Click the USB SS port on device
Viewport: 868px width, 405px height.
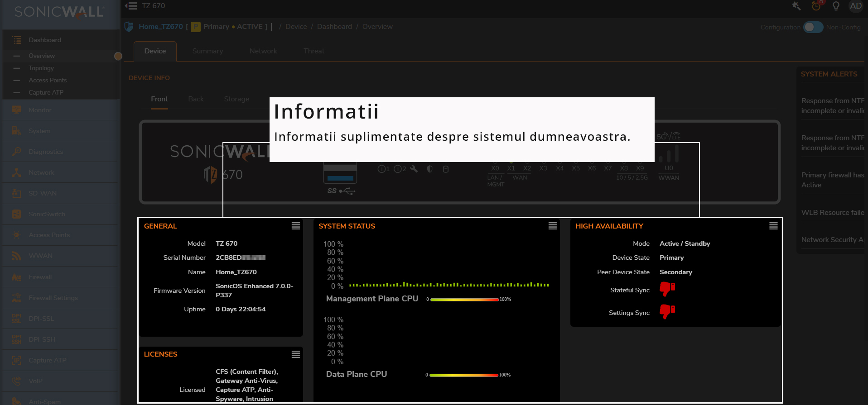[x=340, y=173]
